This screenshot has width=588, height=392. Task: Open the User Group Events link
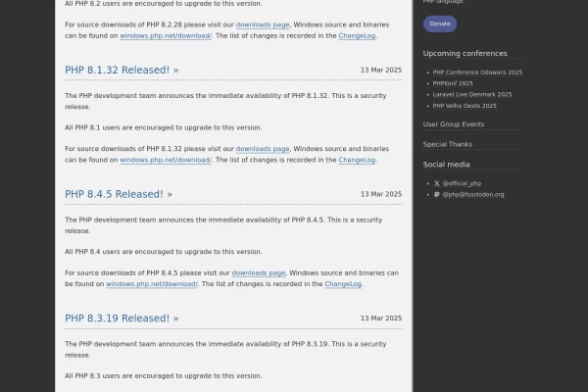click(x=454, y=124)
